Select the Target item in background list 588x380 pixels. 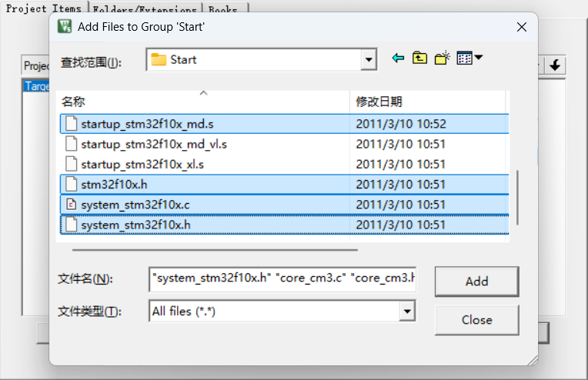click(x=36, y=86)
